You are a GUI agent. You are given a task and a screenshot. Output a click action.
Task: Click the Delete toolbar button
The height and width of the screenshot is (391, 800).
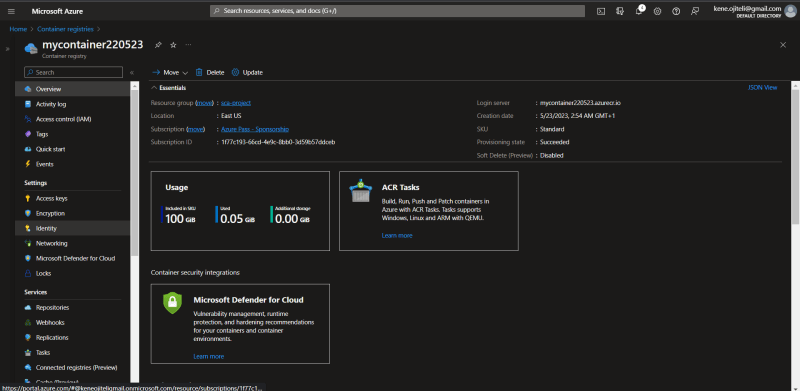tap(210, 72)
